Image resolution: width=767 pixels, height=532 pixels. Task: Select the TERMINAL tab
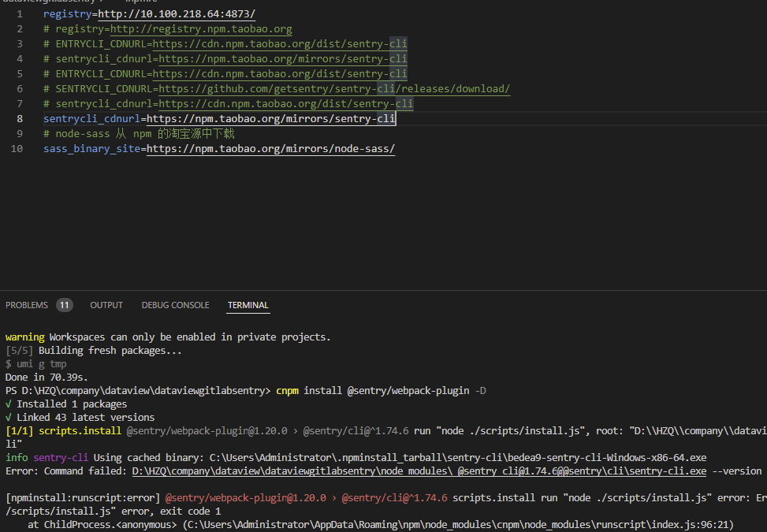pyautogui.click(x=248, y=305)
